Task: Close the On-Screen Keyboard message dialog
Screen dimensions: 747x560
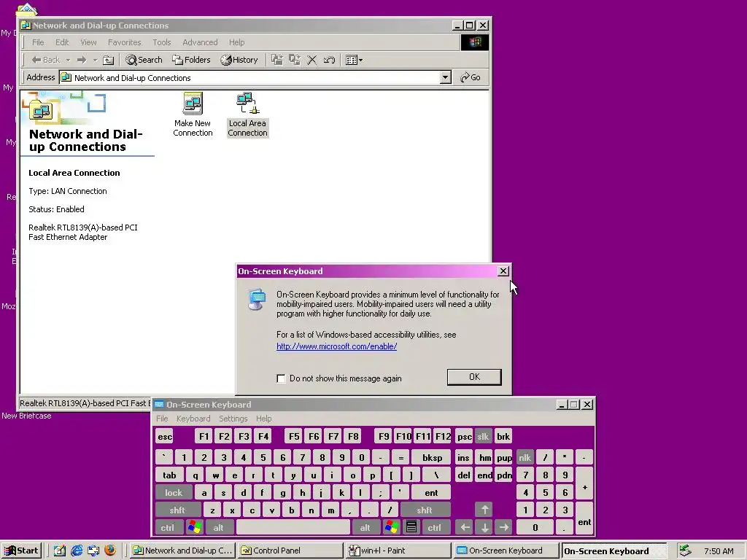Action: click(x=503, y=271)
